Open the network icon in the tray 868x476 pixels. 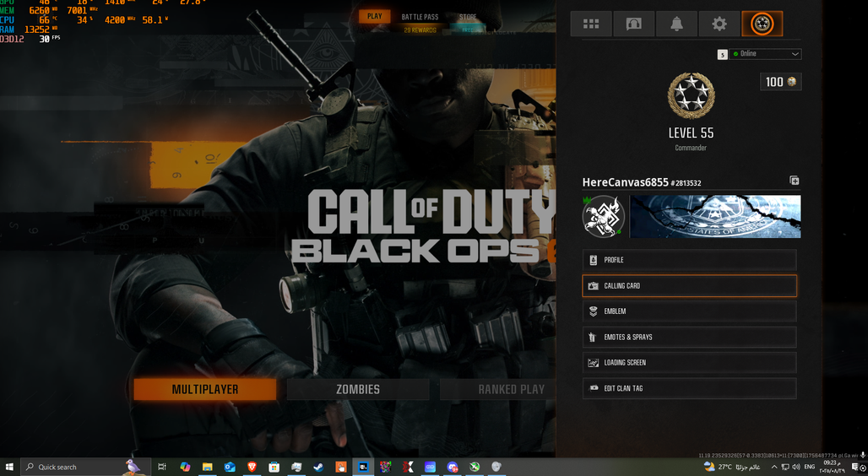[785, 468]
